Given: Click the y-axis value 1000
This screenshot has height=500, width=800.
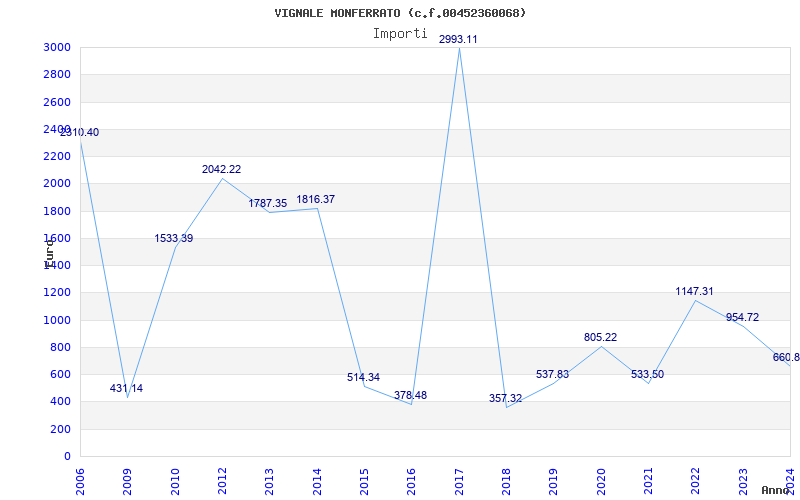Looking at the screenshot, I should (58, 320).
